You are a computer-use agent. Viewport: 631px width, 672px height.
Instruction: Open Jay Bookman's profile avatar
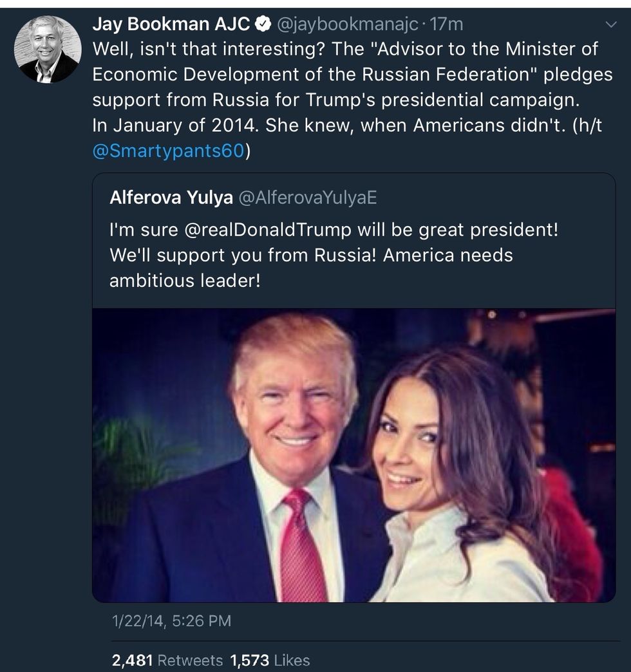[x=48, y=49]
